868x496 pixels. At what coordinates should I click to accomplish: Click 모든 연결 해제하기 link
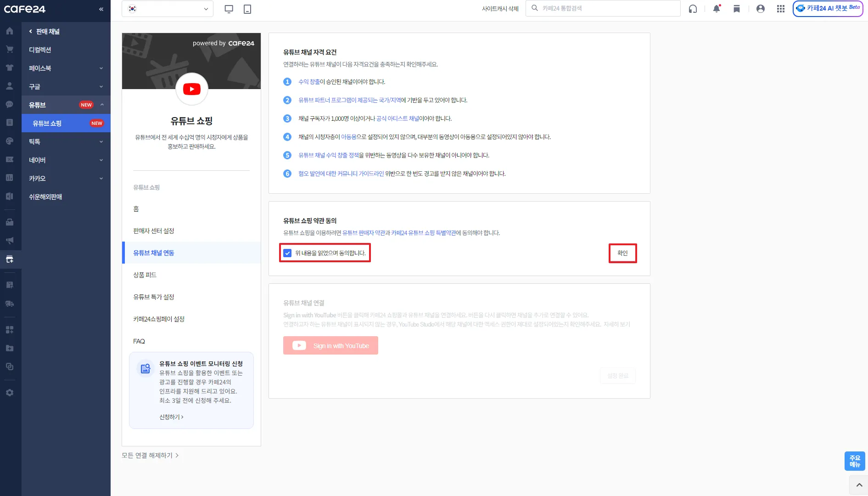(x=150, y=456)
